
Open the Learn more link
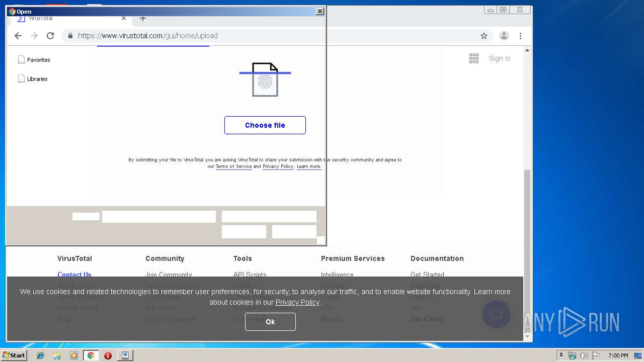[308, 166]
